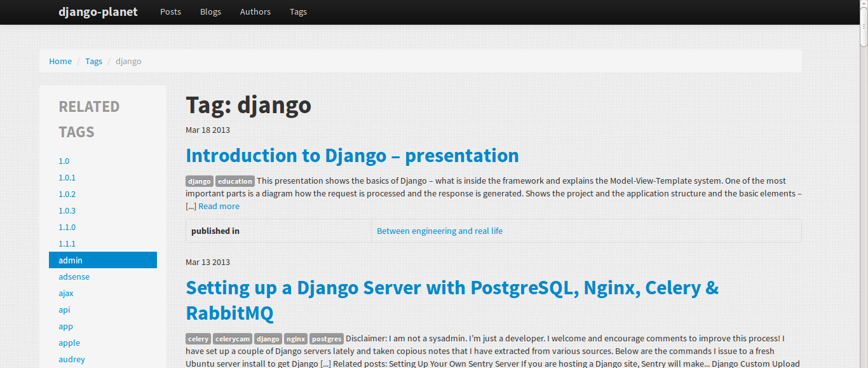This screenshot has width=868, height=368.
Task: Click the 'Mar 18 2013' date text
Action: pyautogui.click(x=208, y=130)
